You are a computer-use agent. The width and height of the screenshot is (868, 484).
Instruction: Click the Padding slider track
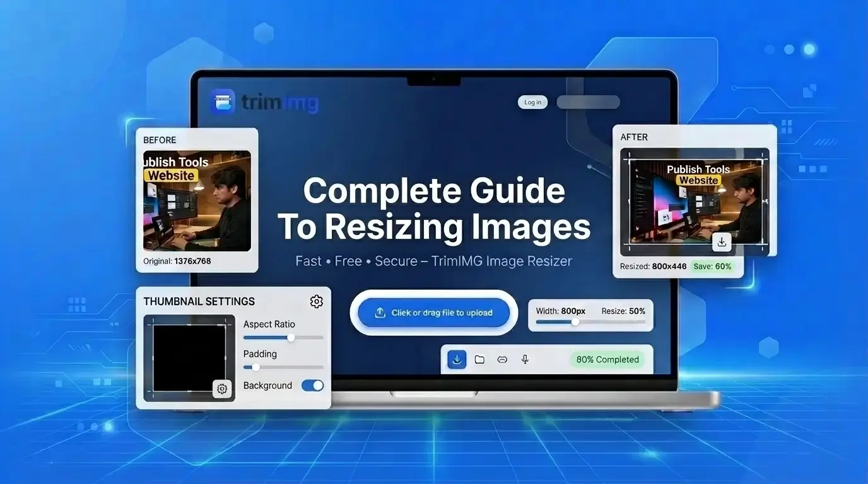[283, 367]
